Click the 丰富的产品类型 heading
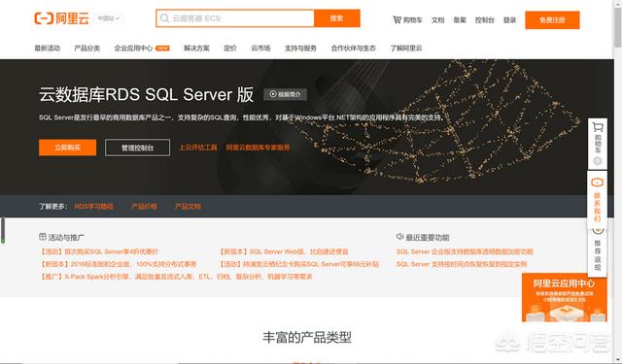622x364 pixels. (307, 338)
